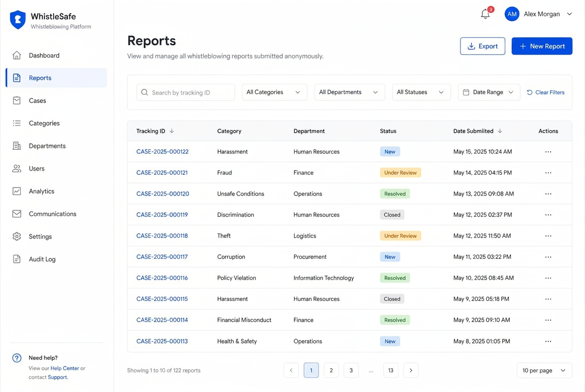
Task: Open actions menu for CASE-2025-000117
Action: click(x=548, y=257)
